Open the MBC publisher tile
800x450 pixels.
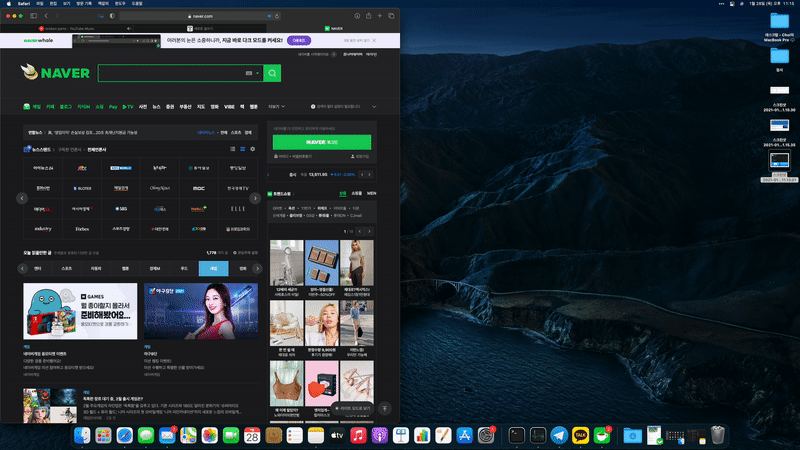coord(198,188)
